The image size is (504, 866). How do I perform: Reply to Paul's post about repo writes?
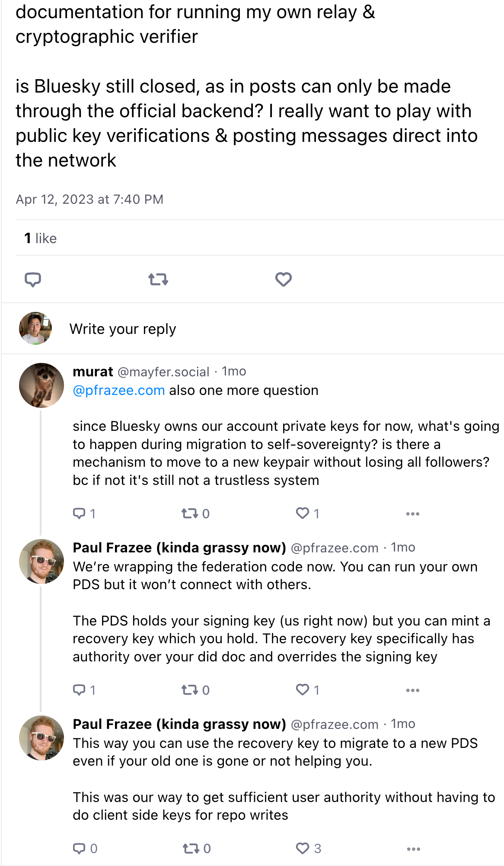(80, 848)
